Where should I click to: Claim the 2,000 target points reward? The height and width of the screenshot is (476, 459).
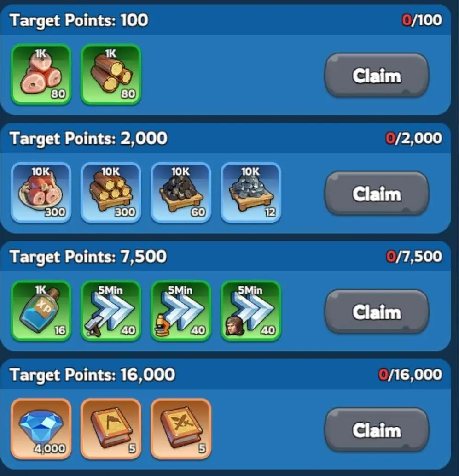tap(377, 194)
